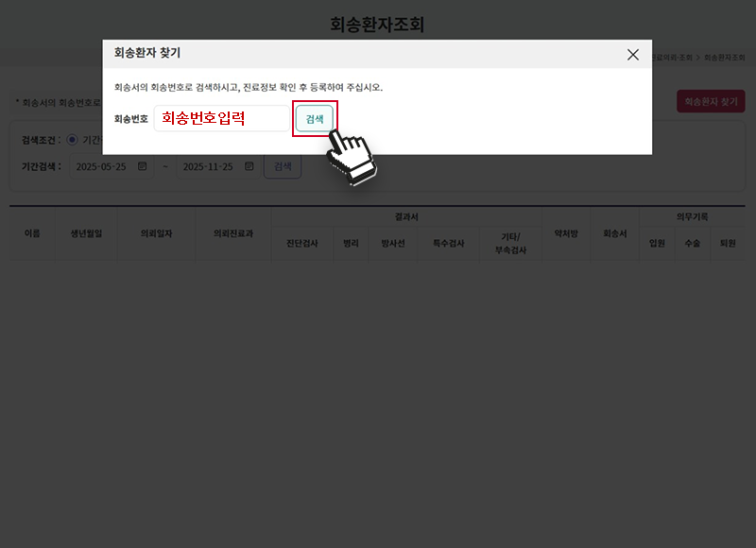756x548 pixels.
Task: Open calendar icon for end date 2025-11-25
Action: (x=249, y=166)
